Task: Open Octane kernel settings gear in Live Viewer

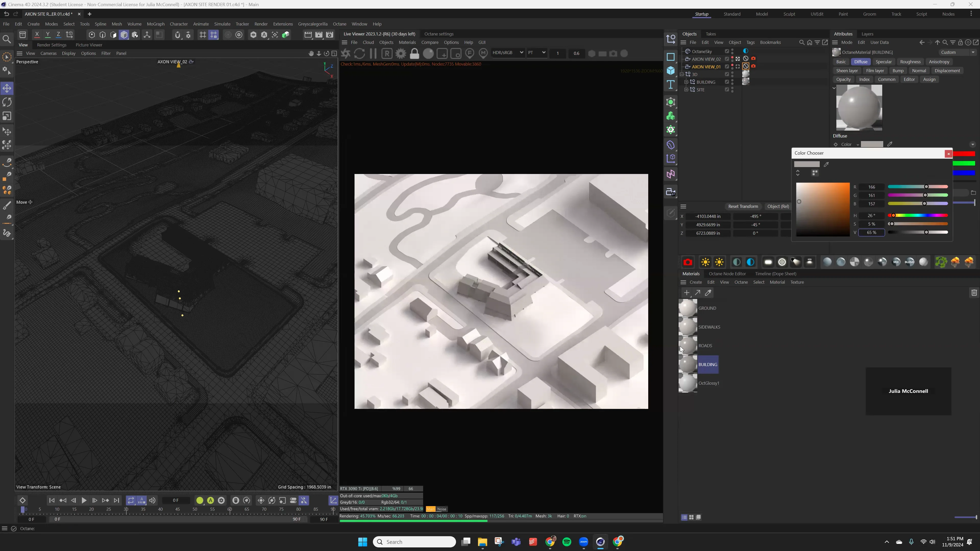Action: coord(400,53)
